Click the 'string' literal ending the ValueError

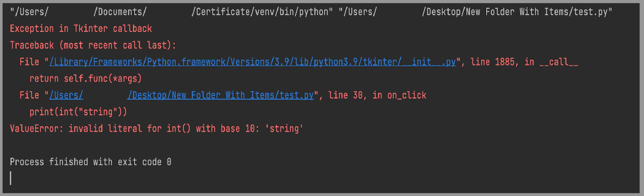tap(284, 129)
